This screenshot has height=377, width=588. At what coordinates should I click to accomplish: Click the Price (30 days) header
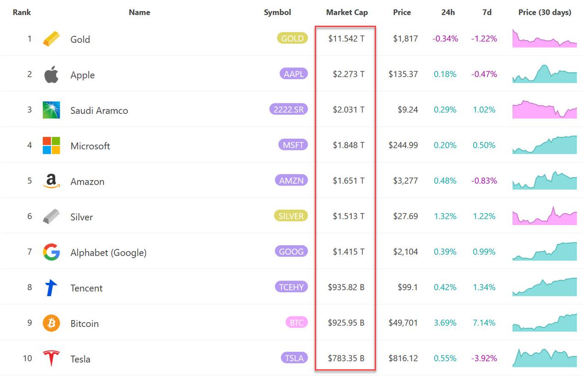pos(545,12)
